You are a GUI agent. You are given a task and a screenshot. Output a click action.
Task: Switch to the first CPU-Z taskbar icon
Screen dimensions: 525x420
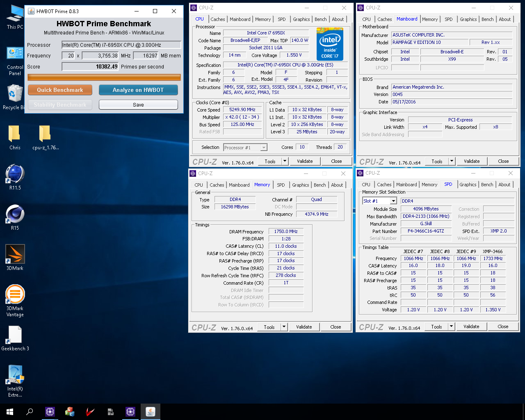(50, 411)
